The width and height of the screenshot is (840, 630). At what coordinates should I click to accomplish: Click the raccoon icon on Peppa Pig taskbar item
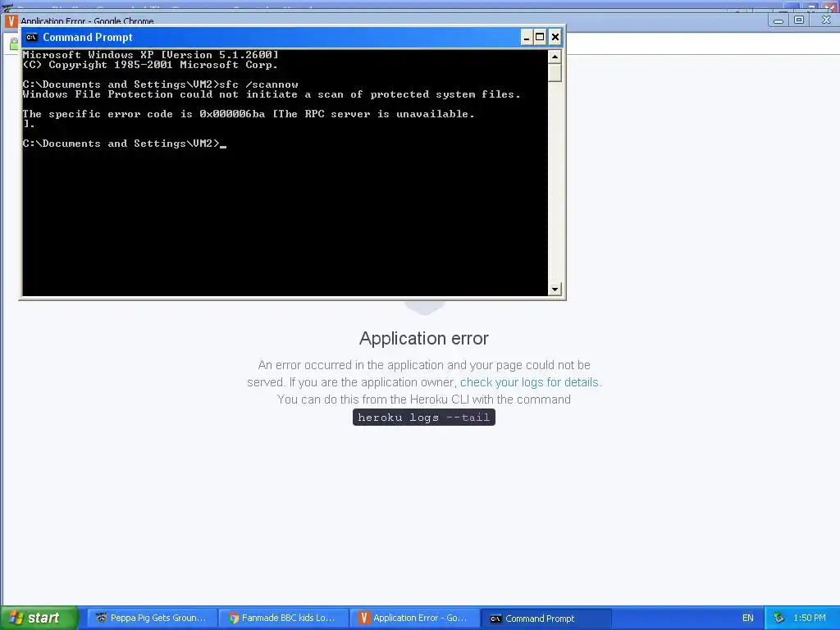[x=101, y=617]
